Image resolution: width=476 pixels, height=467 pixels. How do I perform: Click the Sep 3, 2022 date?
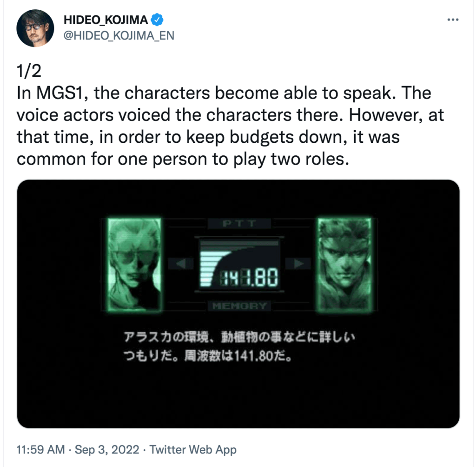[x=106, y=450]
